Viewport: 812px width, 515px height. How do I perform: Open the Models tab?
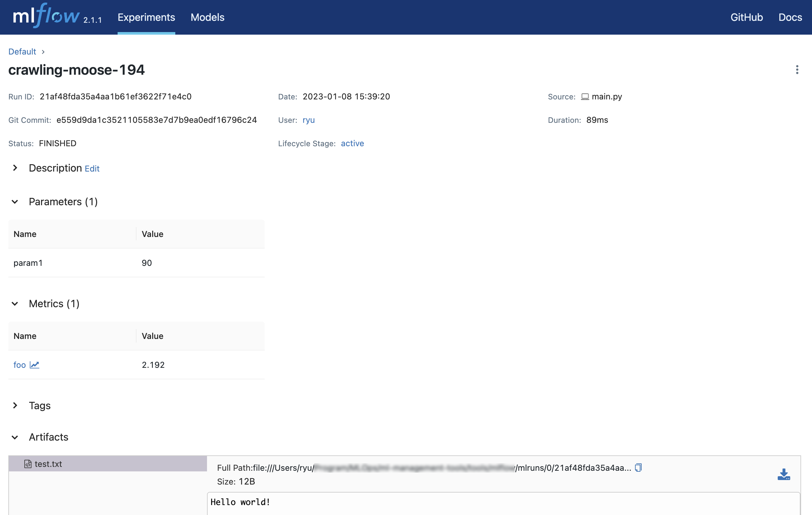[207, 17]
